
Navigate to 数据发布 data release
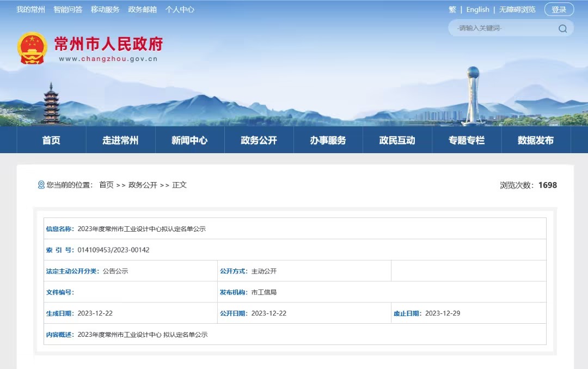coord(535,140)
